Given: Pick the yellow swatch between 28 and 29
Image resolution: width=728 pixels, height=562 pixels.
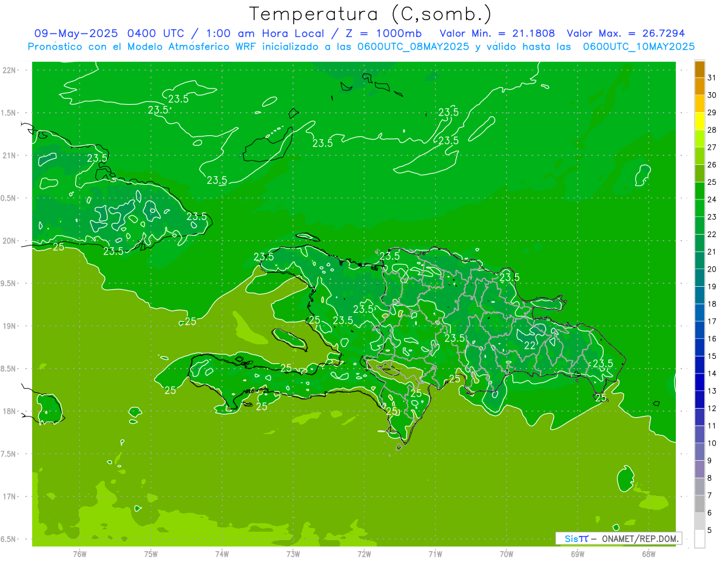Looking at the screenshot, I should coord(699,121).
